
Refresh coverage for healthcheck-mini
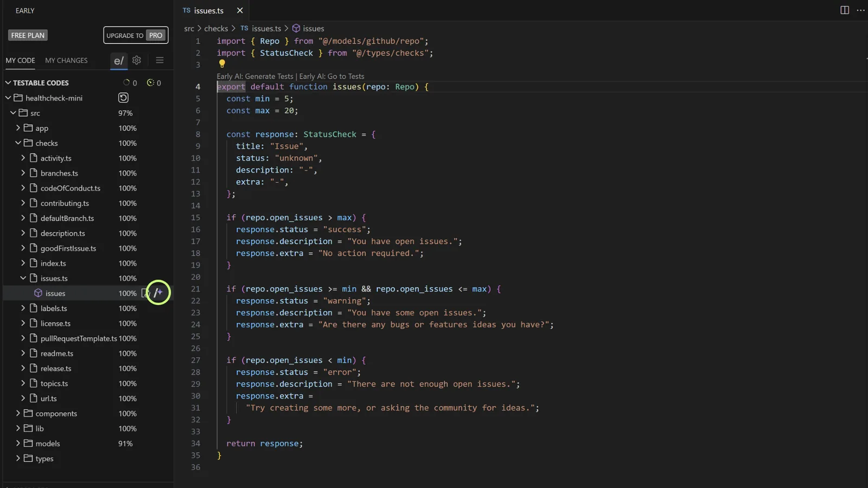(x=123, y=98)
